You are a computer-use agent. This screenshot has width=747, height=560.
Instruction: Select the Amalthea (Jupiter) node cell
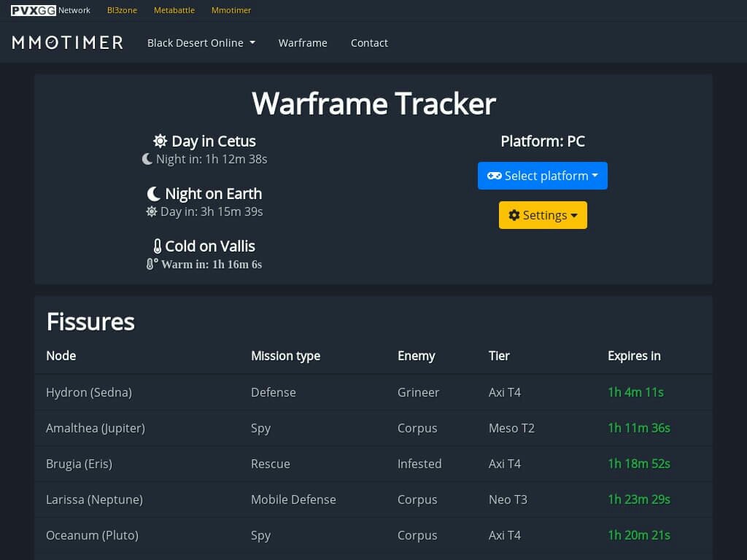(x=96, y=428)
